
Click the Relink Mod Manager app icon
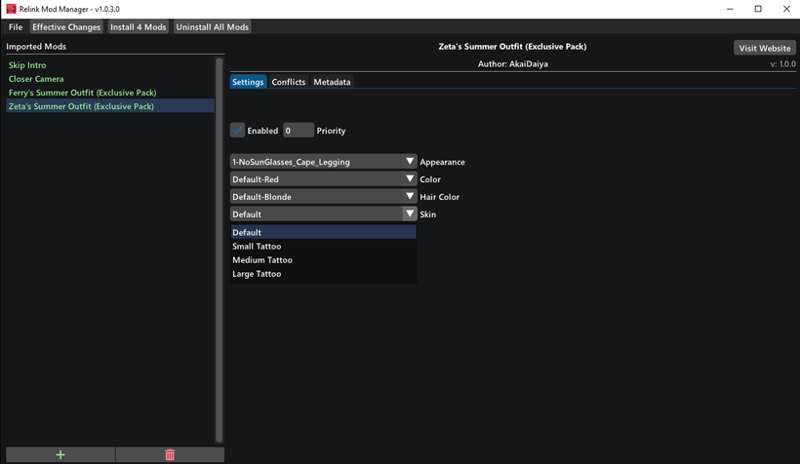tap(11, 9)
